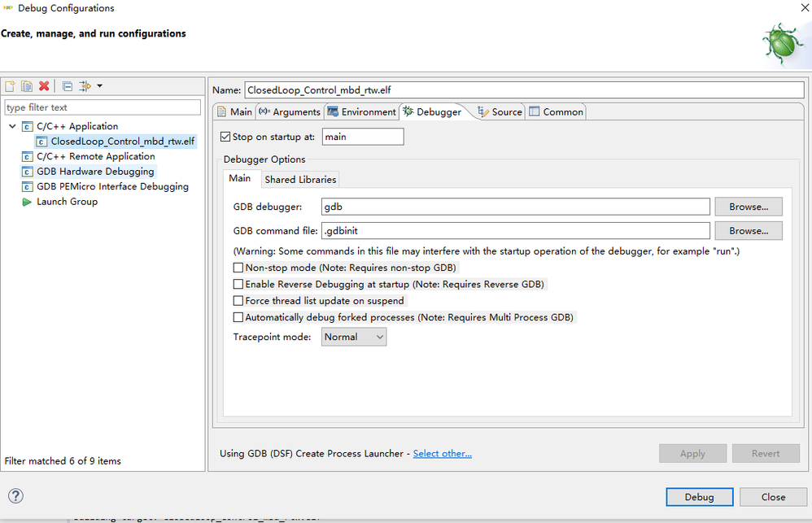Switch to the Common tab

point(557,112)
